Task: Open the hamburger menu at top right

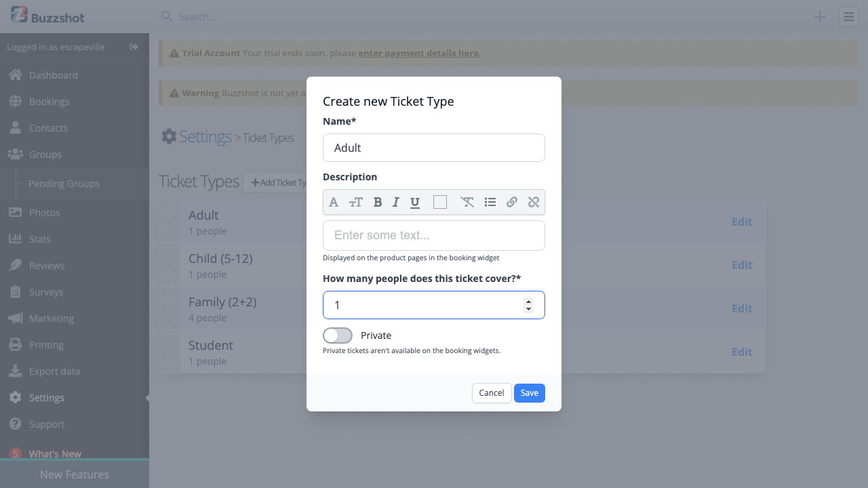Action: point(848,16)
